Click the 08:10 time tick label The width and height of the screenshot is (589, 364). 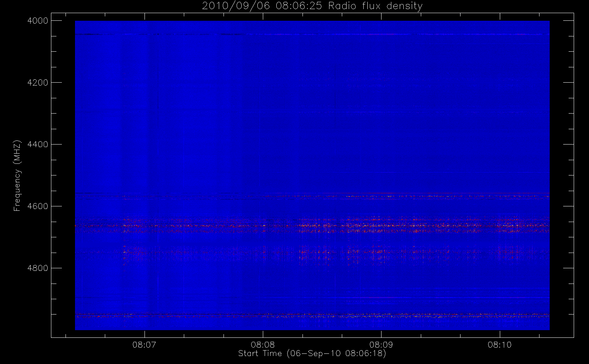pos(500,345)
